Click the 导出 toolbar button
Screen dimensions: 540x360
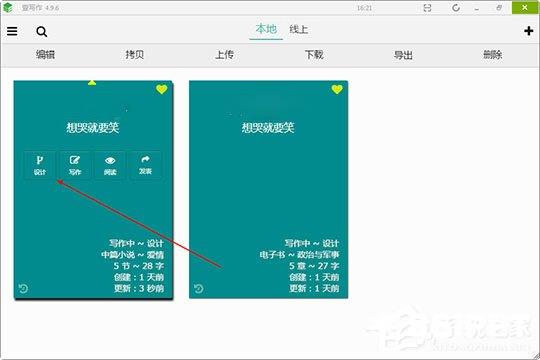click(403, 55)
